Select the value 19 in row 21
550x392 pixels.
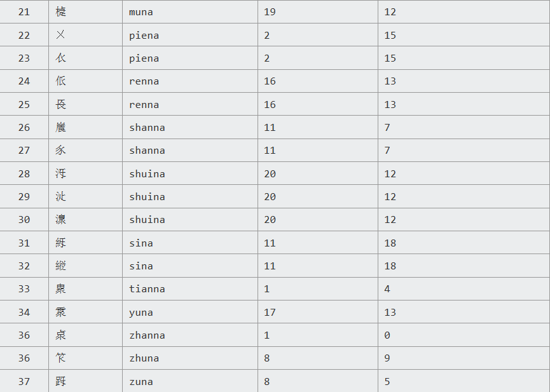point(270,12)
